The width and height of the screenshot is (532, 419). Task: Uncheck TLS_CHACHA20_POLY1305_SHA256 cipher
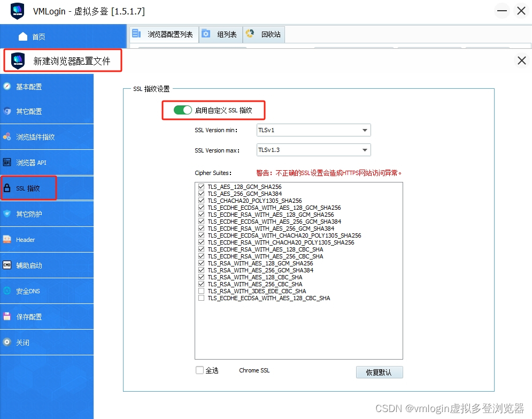201,200
